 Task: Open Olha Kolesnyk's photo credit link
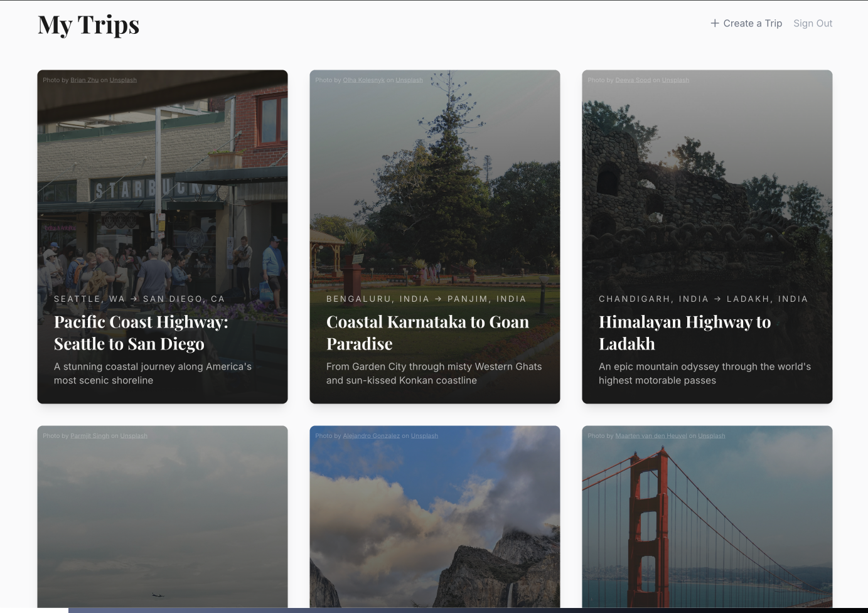(x=363, y=80)
